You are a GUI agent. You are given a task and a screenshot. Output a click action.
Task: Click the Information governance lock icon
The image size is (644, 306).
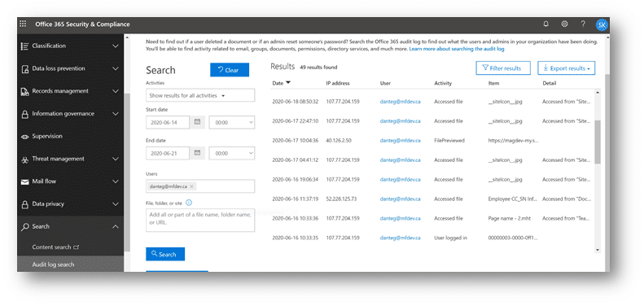(x=24, y=114)
